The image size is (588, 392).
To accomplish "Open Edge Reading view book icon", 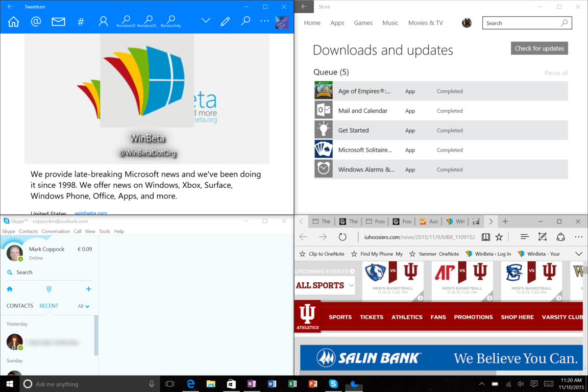I will [485, 237].
